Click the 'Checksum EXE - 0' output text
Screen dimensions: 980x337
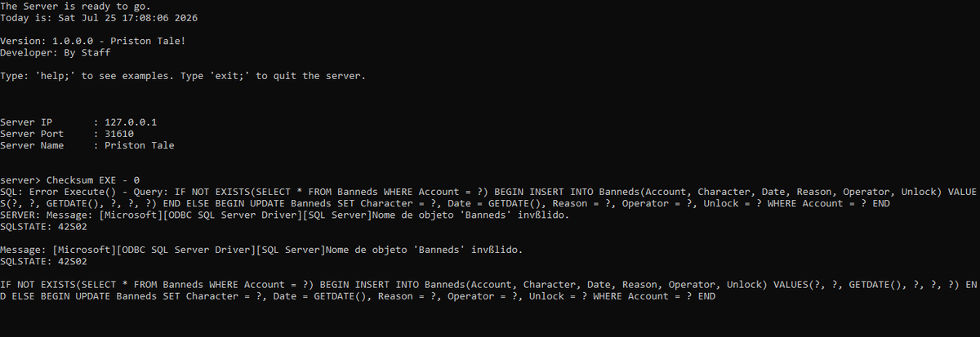[93, 180]
